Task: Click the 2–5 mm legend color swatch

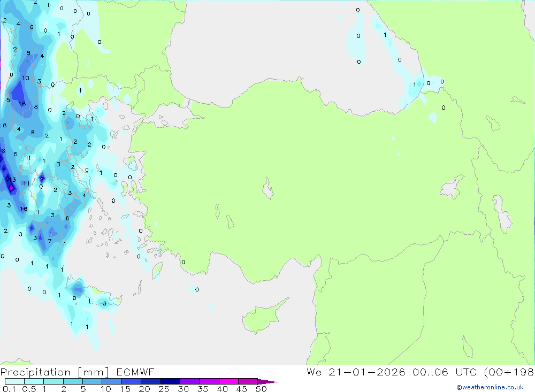Action: point(73,381)
